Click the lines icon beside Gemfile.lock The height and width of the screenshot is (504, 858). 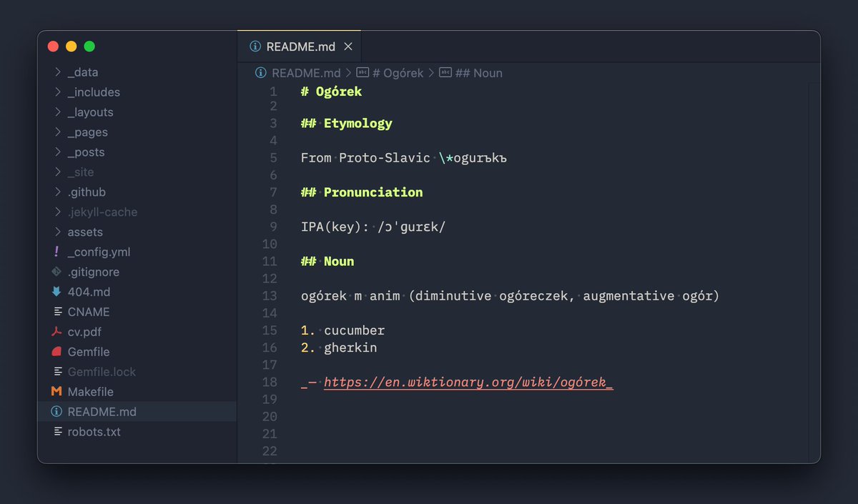57,372
